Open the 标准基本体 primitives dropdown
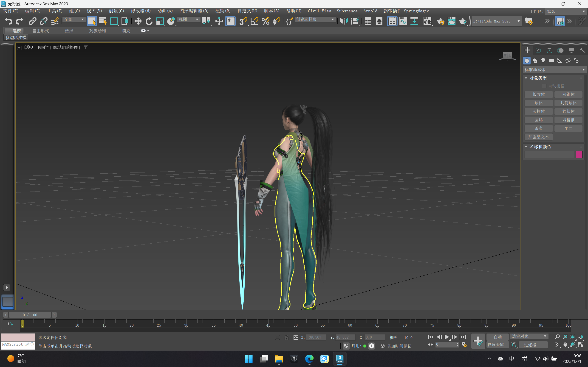The width and height of the screenshot is (588, 367). point(554,70)
